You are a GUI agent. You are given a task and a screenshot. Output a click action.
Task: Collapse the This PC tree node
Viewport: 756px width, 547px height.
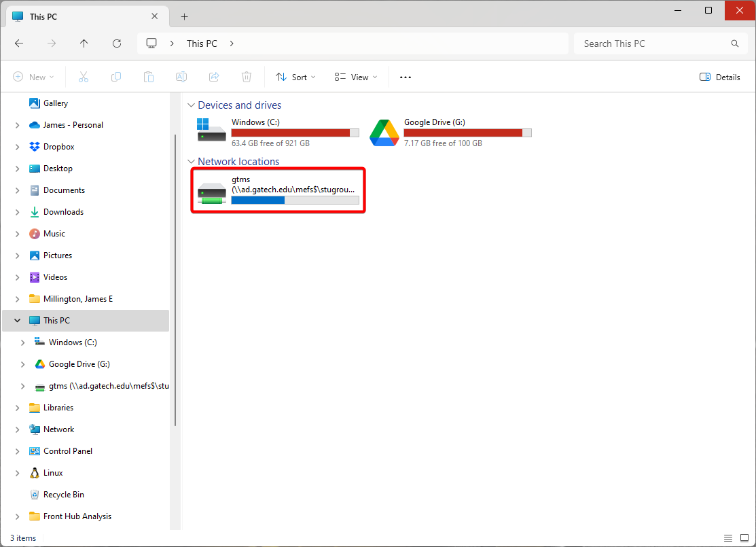point(17,321)
